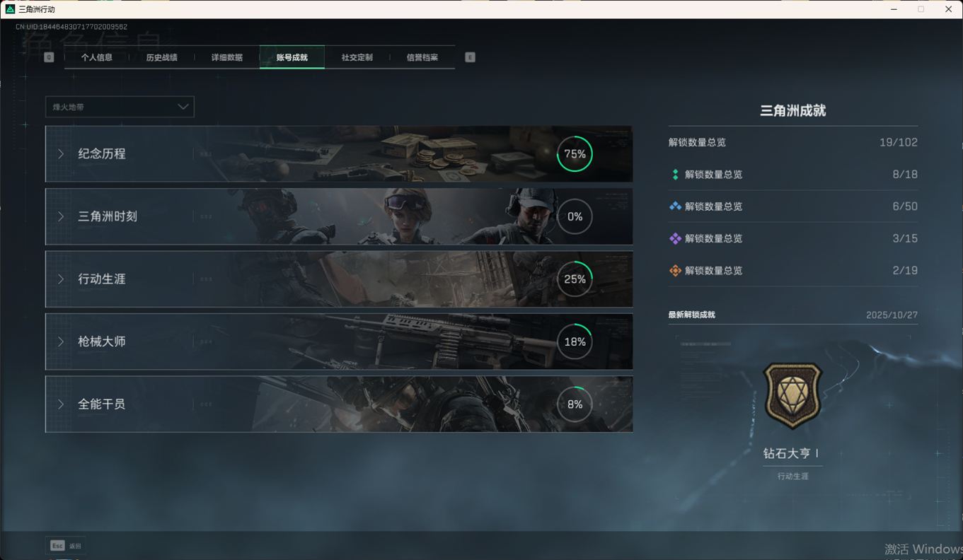
Task: Click the blue achievement tier icon
Action: tap(675, 206)
